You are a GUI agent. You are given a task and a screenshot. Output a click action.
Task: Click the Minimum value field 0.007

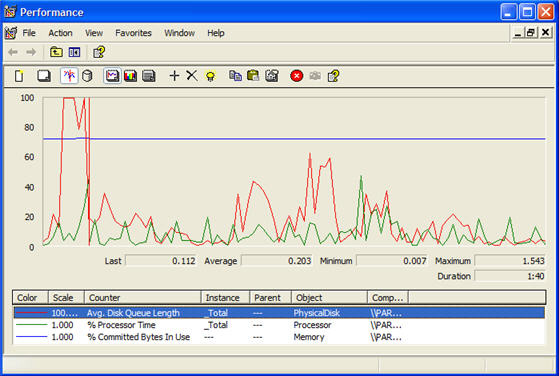392,261
